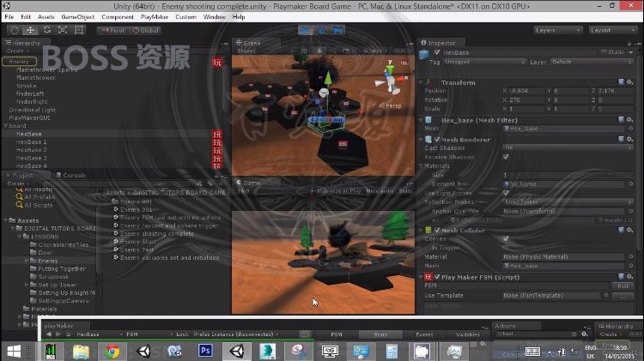Toggle the Global handle rotation button

pos(145,30)
